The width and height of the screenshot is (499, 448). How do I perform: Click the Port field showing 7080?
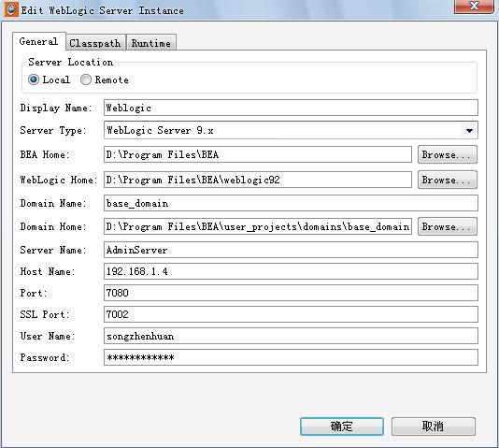coord(291,293)
